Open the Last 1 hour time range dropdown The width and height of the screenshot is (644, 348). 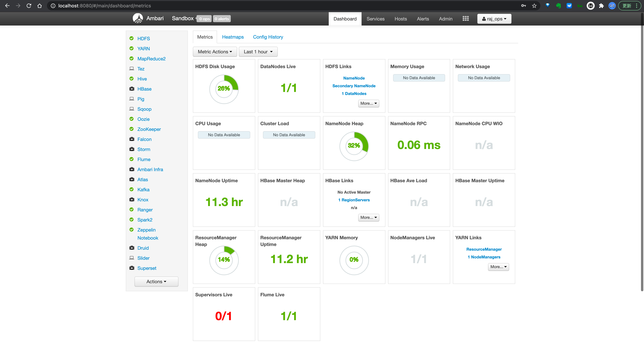258,52
